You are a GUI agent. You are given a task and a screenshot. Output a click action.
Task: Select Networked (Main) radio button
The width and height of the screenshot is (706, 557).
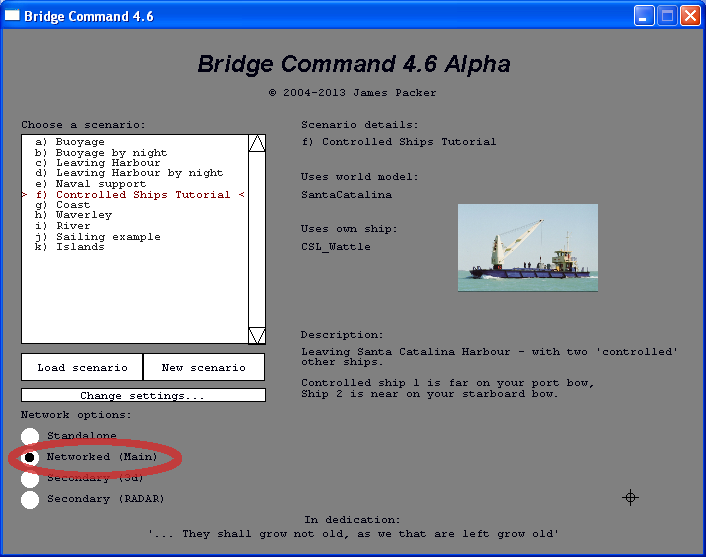pos(30,457)
